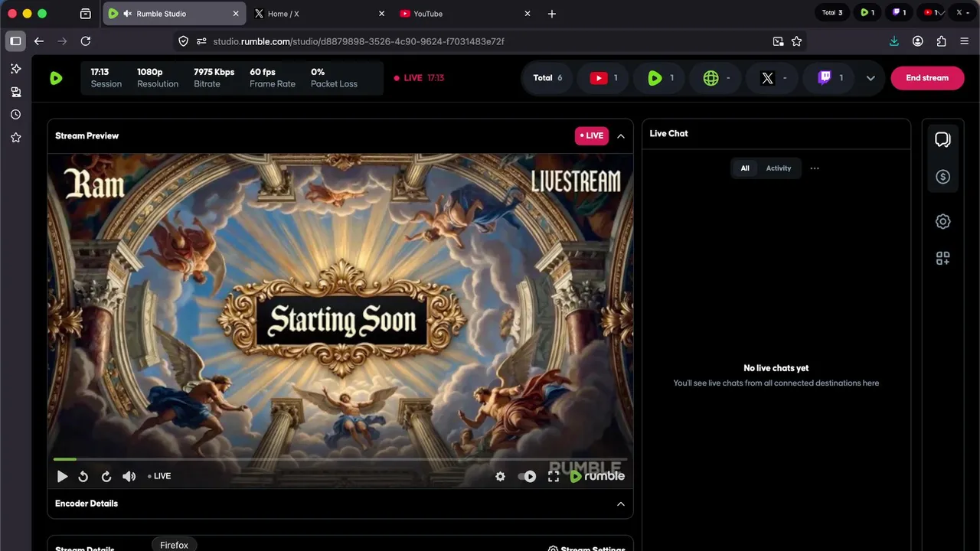980x551 pixels.
Task: Open tracking protection shield icon
Action: pyautogui.click(x=184, y=41)
